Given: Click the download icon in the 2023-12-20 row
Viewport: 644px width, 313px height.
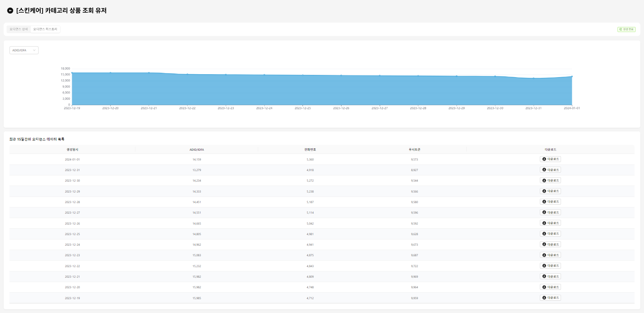Looking at the screenshot, I should [544, 287].
